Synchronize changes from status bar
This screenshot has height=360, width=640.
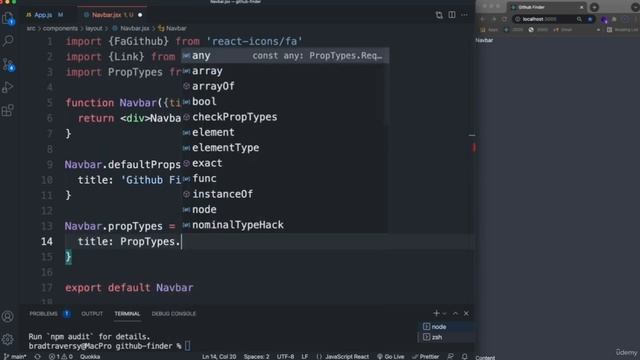tap(38, 356)
